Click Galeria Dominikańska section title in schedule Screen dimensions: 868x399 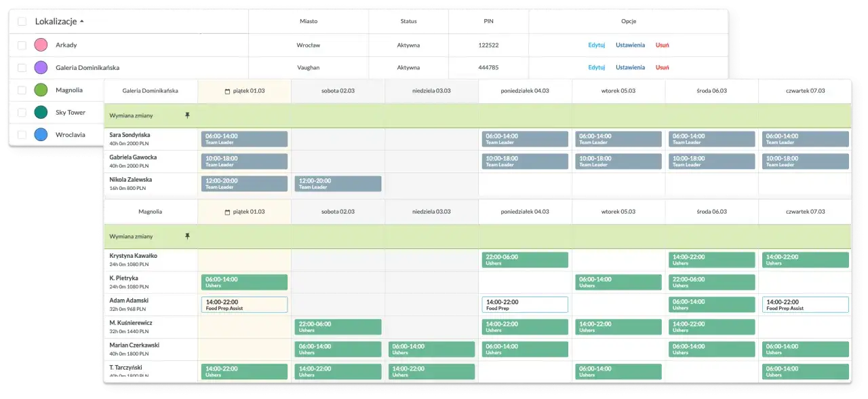151,91
